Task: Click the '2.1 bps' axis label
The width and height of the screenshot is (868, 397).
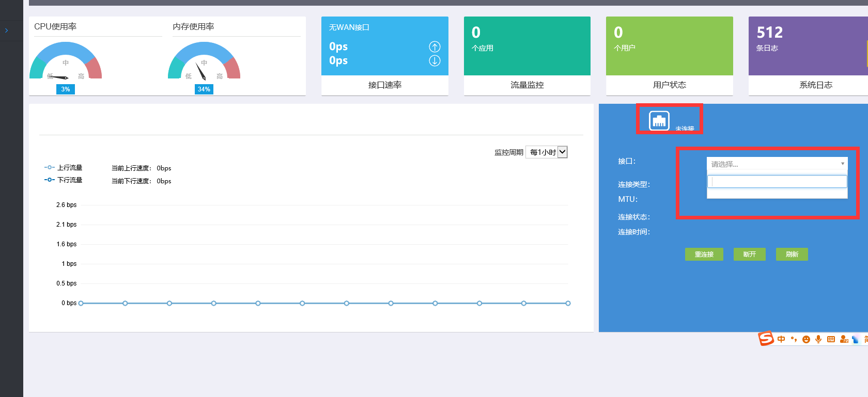Action: (67, 225)
